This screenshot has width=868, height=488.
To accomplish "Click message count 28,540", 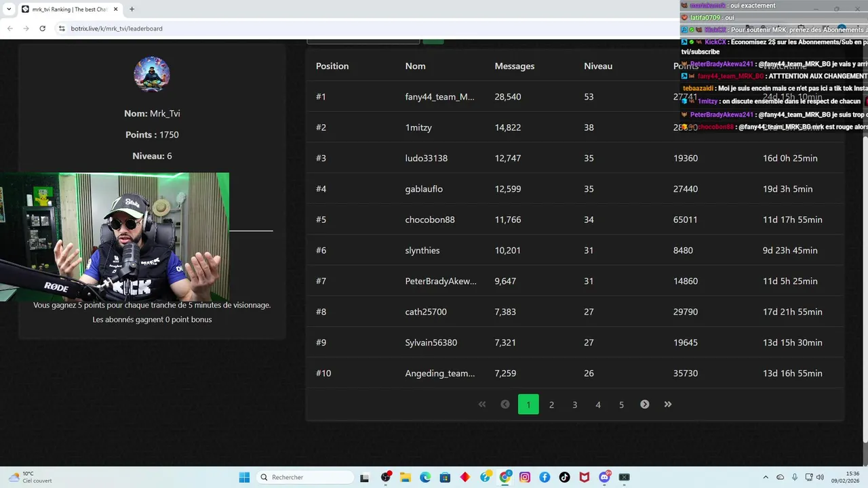I will [x=508, y=97].
